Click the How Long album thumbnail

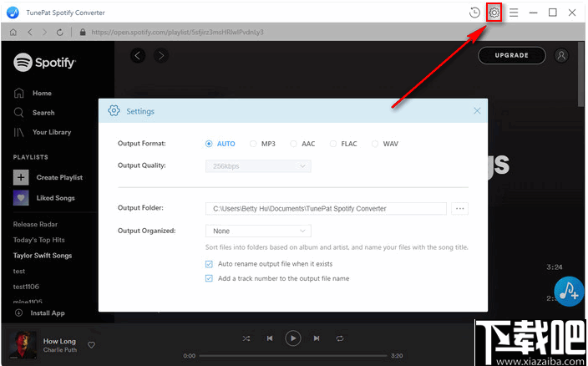[23, 344]
